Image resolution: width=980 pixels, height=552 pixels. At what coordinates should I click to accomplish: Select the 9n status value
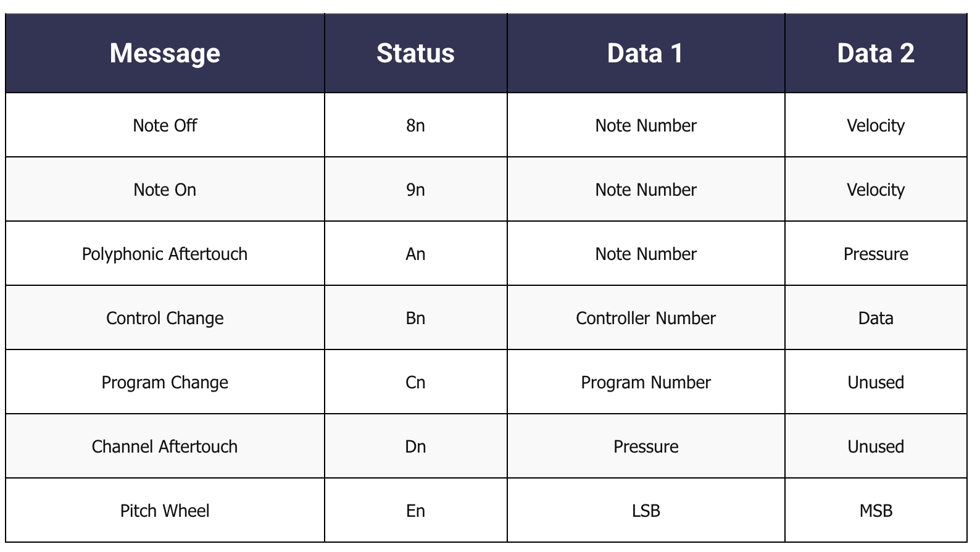tap(416, 190)
